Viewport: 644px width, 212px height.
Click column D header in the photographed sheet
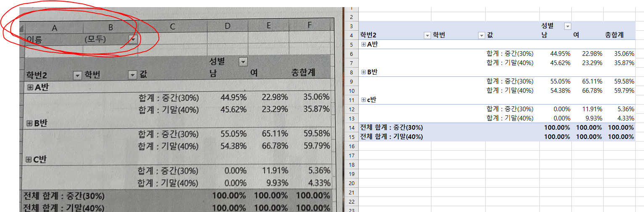click(227, 26)
